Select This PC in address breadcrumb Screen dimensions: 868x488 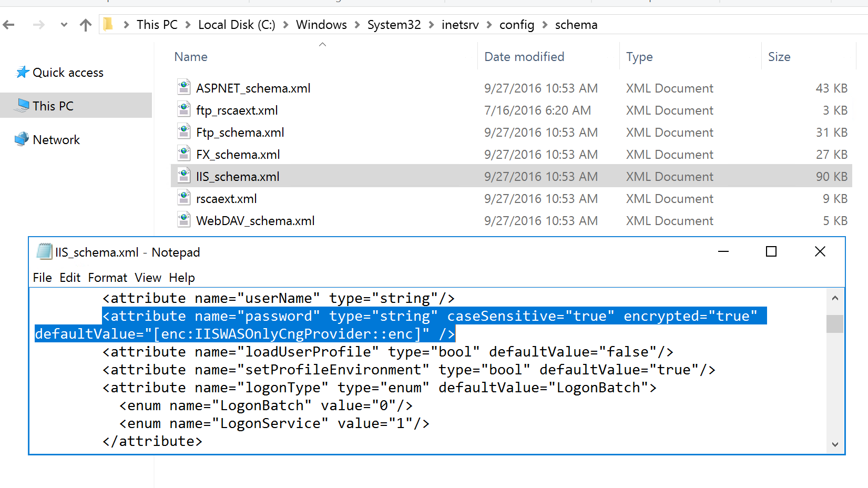157,25
